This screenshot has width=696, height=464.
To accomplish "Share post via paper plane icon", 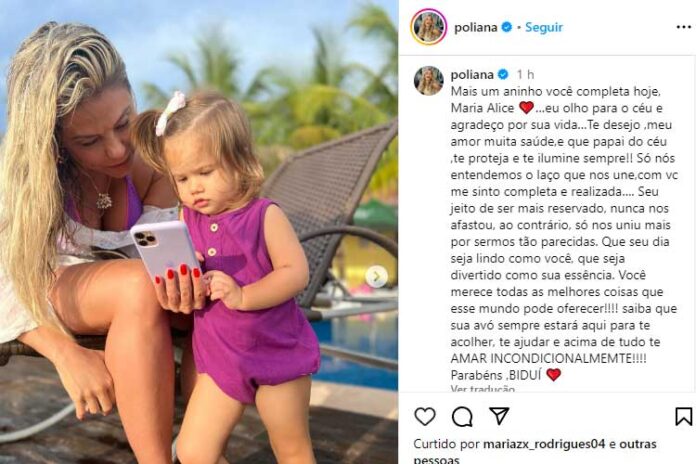I will 499,416.
